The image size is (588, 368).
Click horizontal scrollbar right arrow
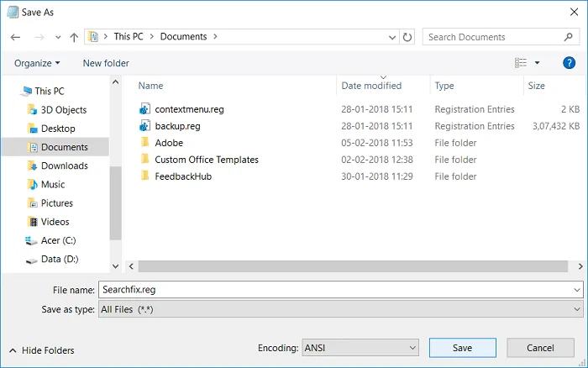pyautogui.click(x=580, y=266)
